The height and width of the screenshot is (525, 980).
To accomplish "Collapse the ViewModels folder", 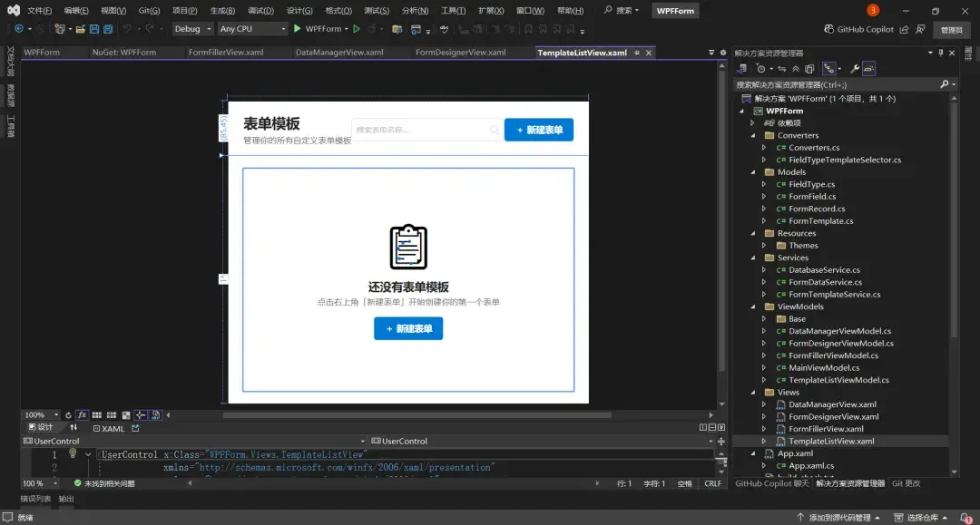I will tap(753, 306).
